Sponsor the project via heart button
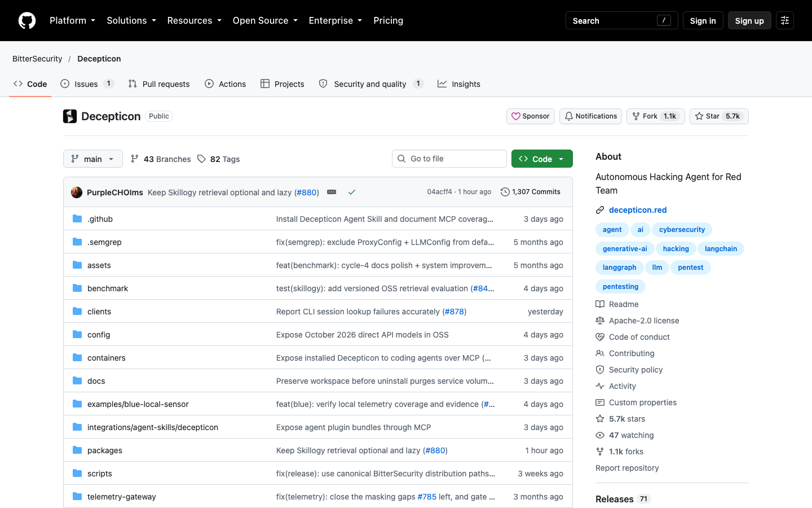This screenshot has width=812, height=508. (x=531, y=116)
